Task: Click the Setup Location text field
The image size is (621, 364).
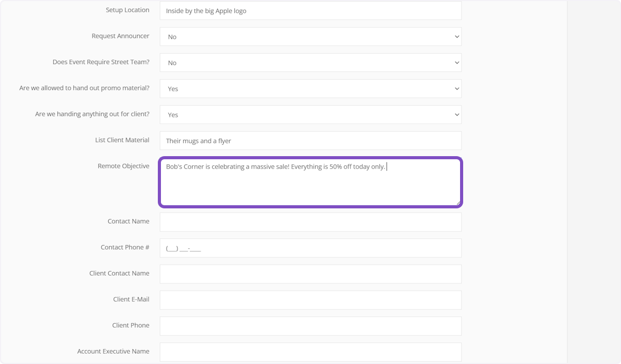Action: (x=310, y=11)
